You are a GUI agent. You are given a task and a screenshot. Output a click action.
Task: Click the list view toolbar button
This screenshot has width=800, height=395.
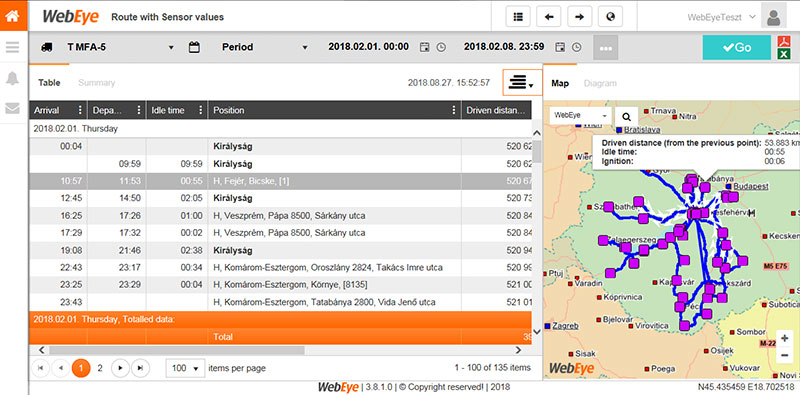[518, 17]
